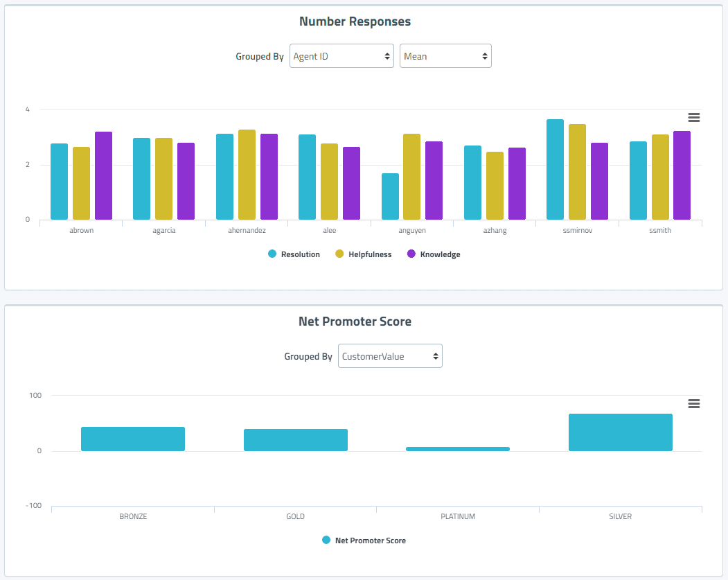The image size is (728, 580).
Task: Open the CustomerValue grouping dropdown
Action: 390,355
